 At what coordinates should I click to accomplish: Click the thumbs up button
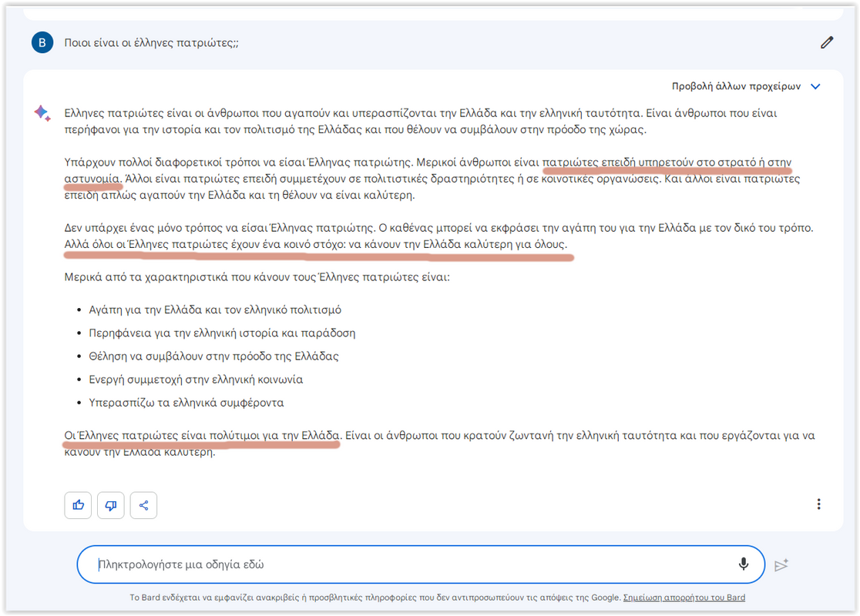pyautogui.click(x=78, y=505)
